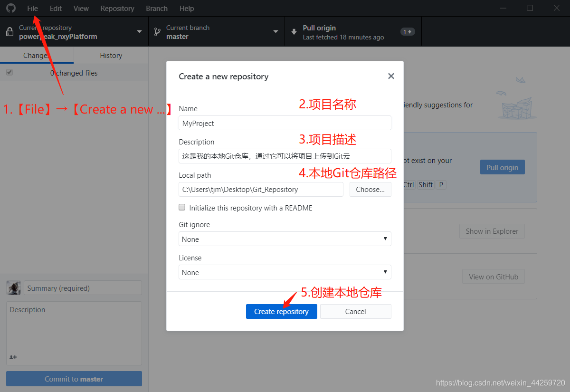The height and width of the screenshot is (392, 570).
Task: Click the GitHub octocat logo
Action: coord(10,8)
